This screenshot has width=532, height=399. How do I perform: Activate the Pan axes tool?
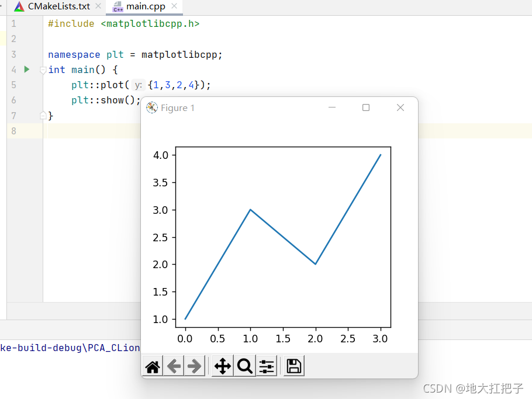pos(223,366)
